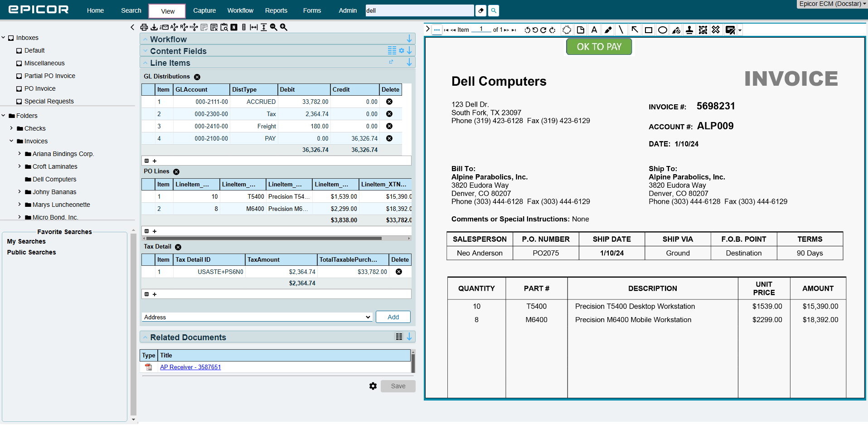Delete the ACCRUED GL distribution row
Screen dimensions: 868x430
click(x=389, y=102)
